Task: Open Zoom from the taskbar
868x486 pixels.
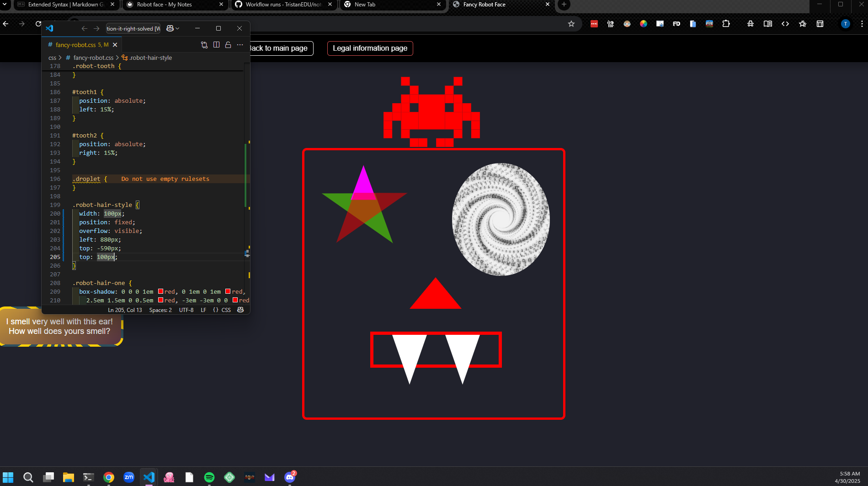Action: click(129, 477)
